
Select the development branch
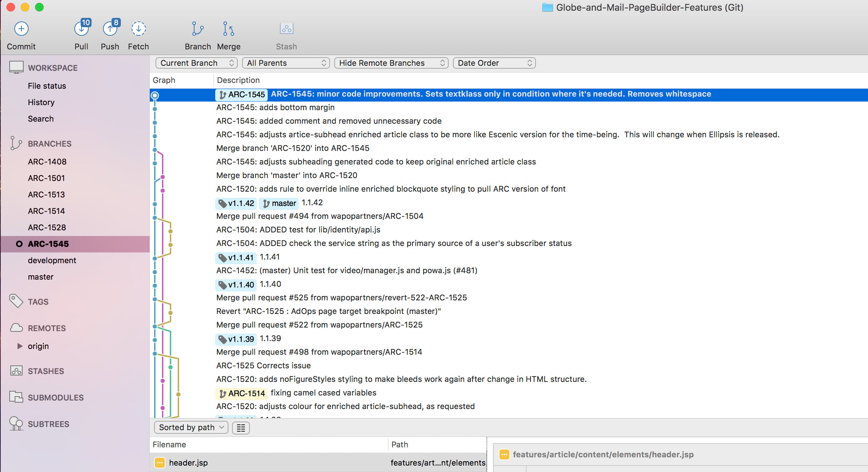(x=52, y=260)
